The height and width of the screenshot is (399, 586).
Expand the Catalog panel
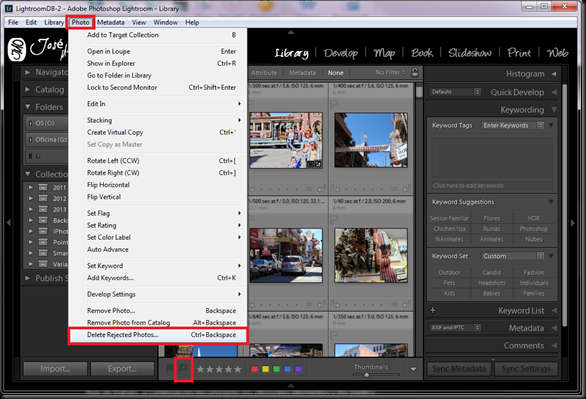click(x=27, y=90)
